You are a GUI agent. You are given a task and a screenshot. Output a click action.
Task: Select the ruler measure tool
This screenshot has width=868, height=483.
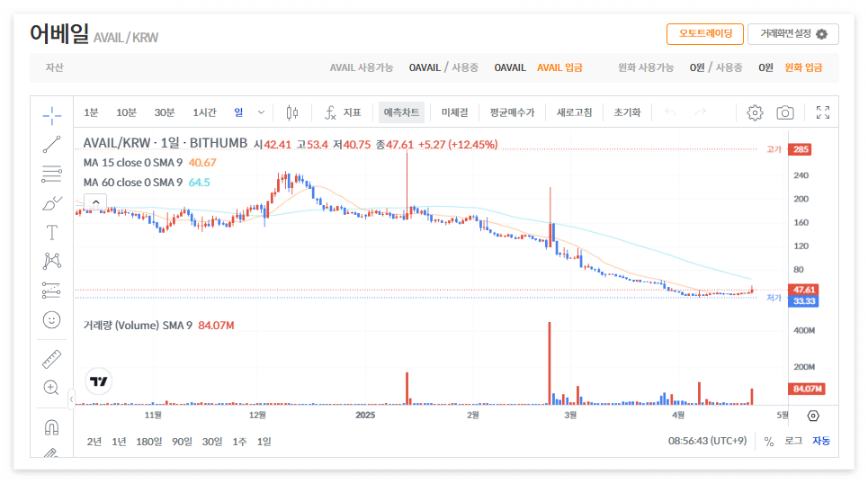click(52, 359)
